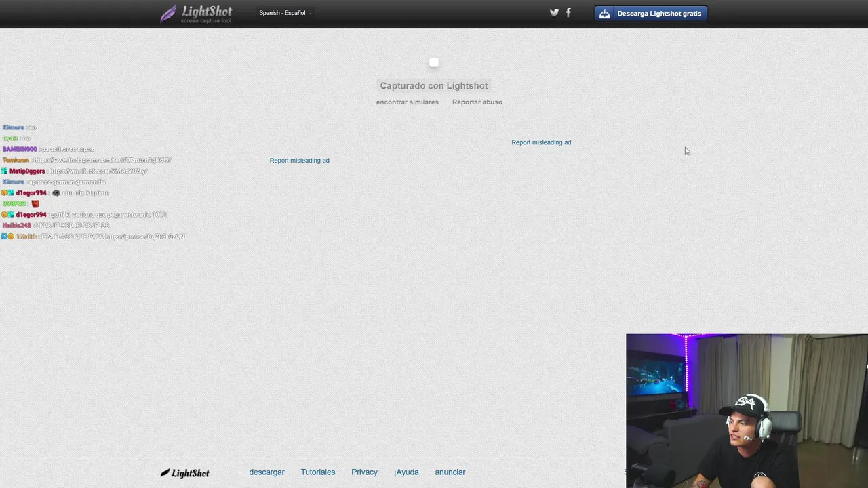
Task: Open the encontrar similares link
Action: click(x=408, y=102)
